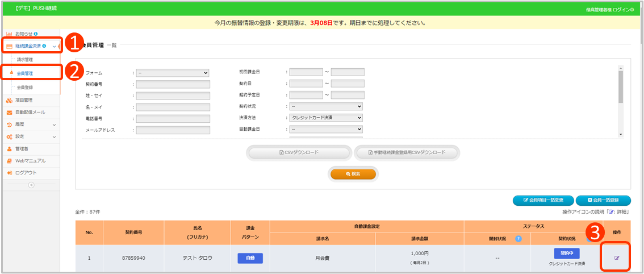Open the フォーム dropdown
This screenshot has width=644, height=274.
click(x=173, y=73)
